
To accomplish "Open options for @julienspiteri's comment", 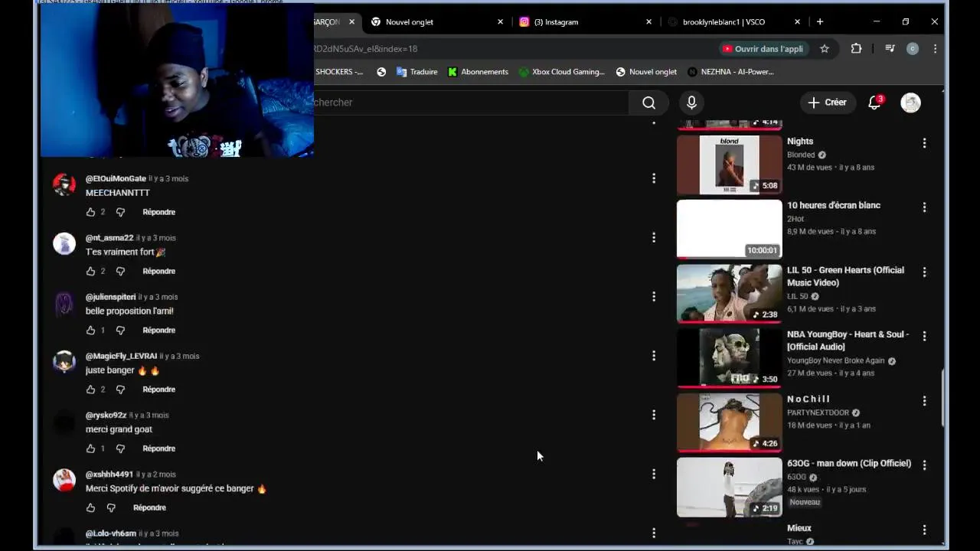I will coord(654,297).
